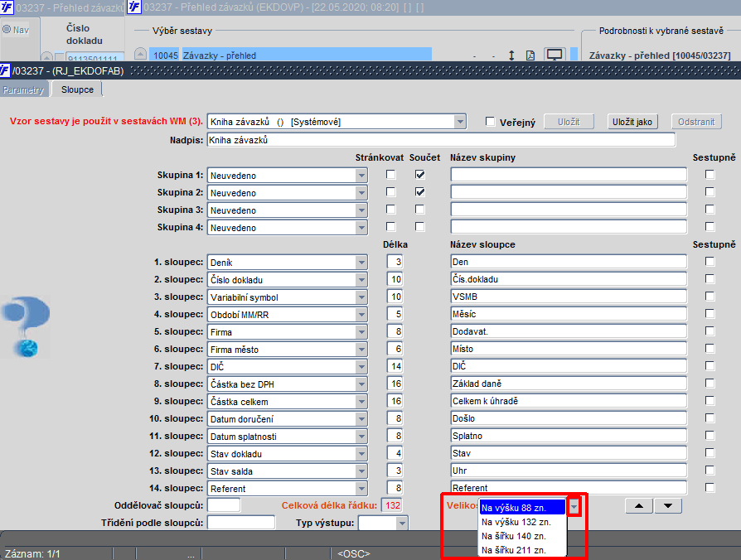Toggle the Veřejný checkbox
Viewport: 741px width, 560px height.
[x=490, y=122]
